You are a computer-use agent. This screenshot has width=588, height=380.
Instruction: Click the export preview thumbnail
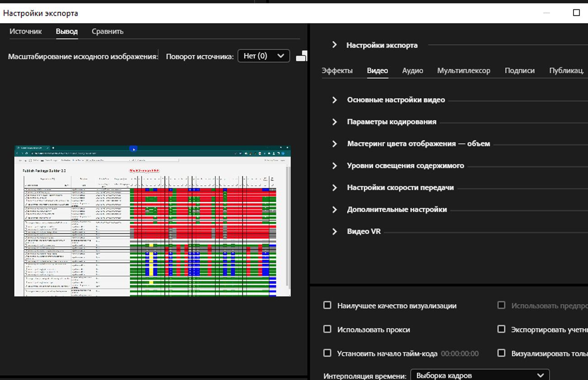[x=152, y=221]
